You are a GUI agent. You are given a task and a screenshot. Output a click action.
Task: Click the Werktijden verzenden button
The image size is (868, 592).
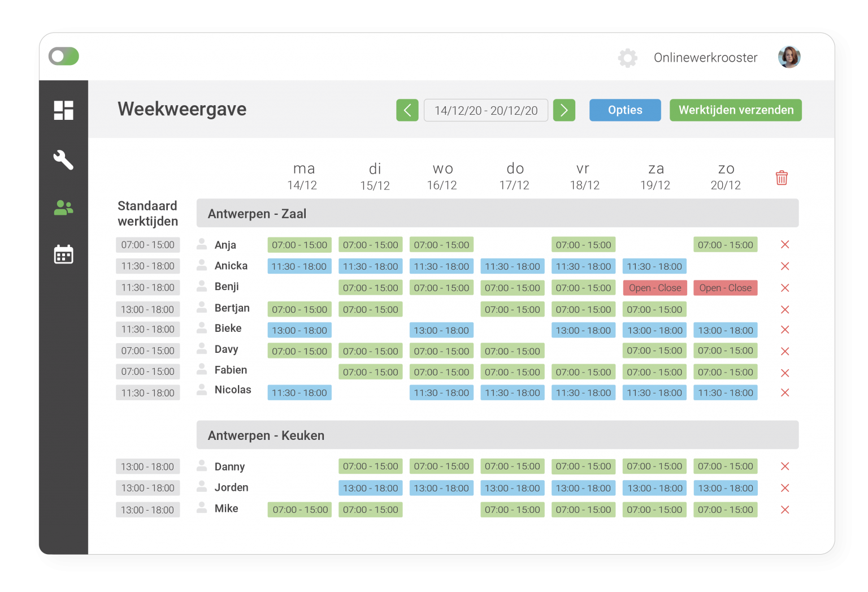click(735, 110)
